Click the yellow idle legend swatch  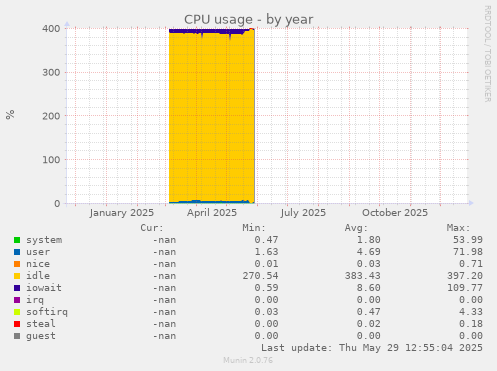(17, 276)
